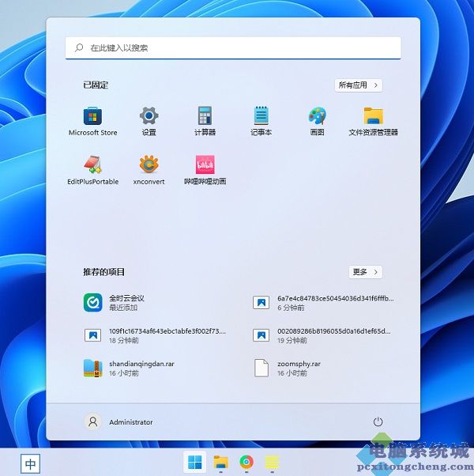This screenshot has width=474, height=476.
Task: Open 文件资源管理器 in pinned apps
Action: point(374,122)
